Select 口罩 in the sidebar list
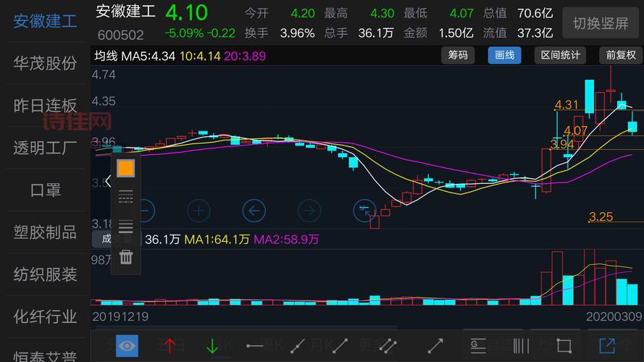Image resolution: width=644 pixels, height=362 pixels. [45, 190]
